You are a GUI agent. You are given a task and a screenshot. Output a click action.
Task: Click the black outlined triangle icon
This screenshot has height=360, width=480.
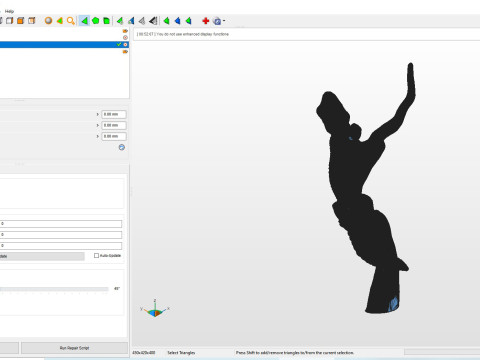tap(153, 21)
